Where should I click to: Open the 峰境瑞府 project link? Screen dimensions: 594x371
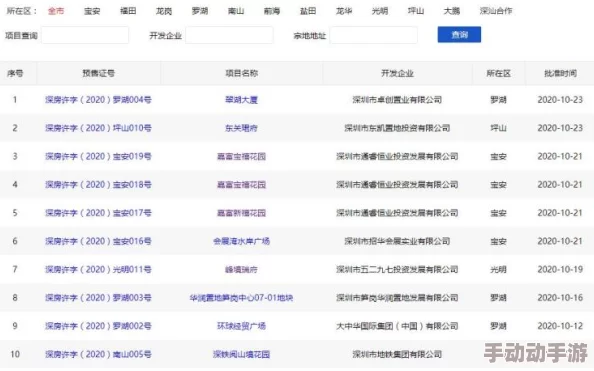point(241,269)
